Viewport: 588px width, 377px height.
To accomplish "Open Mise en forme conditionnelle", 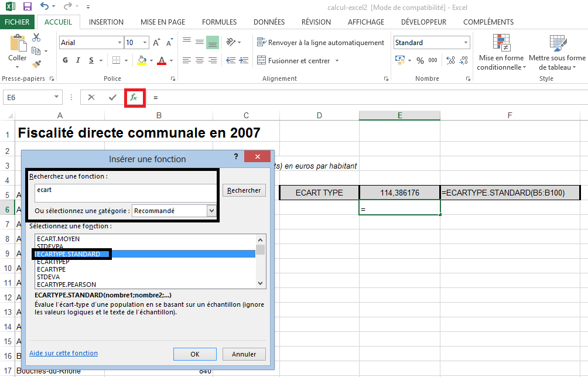I will 501,53.
